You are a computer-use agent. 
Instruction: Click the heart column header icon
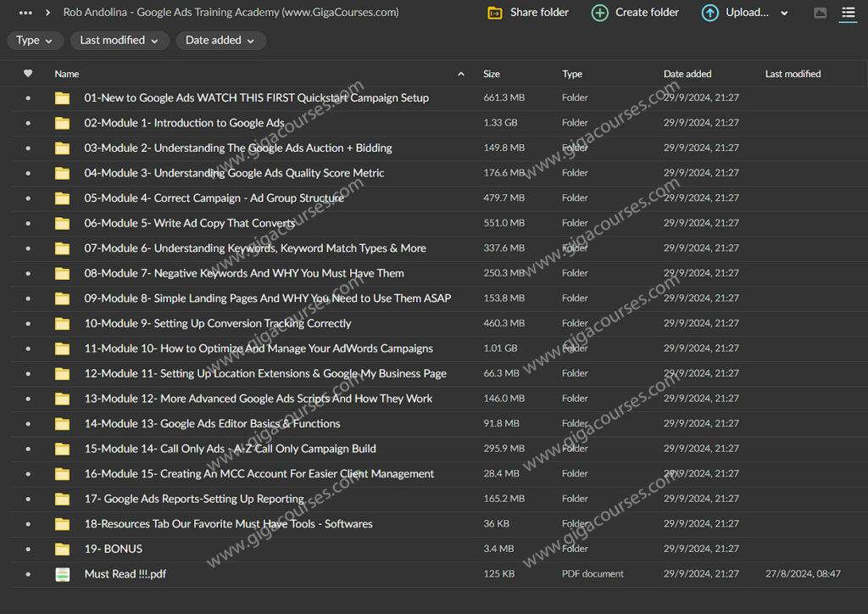tap(28, 74)
